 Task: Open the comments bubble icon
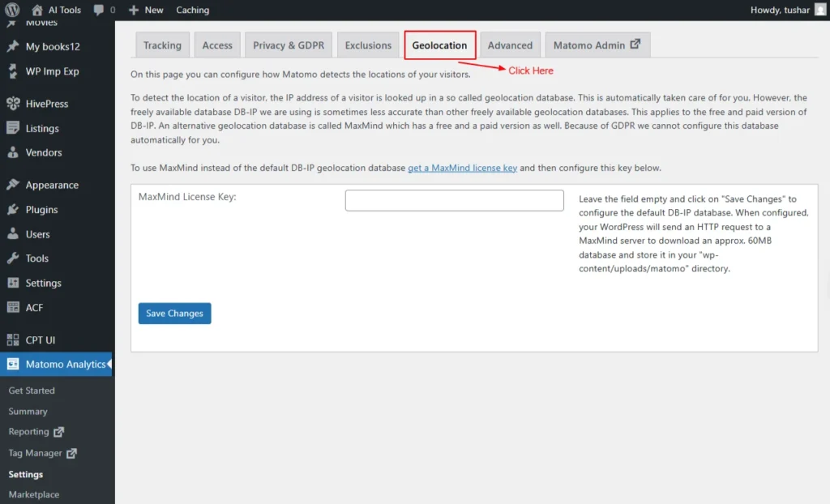click(99, 10)
